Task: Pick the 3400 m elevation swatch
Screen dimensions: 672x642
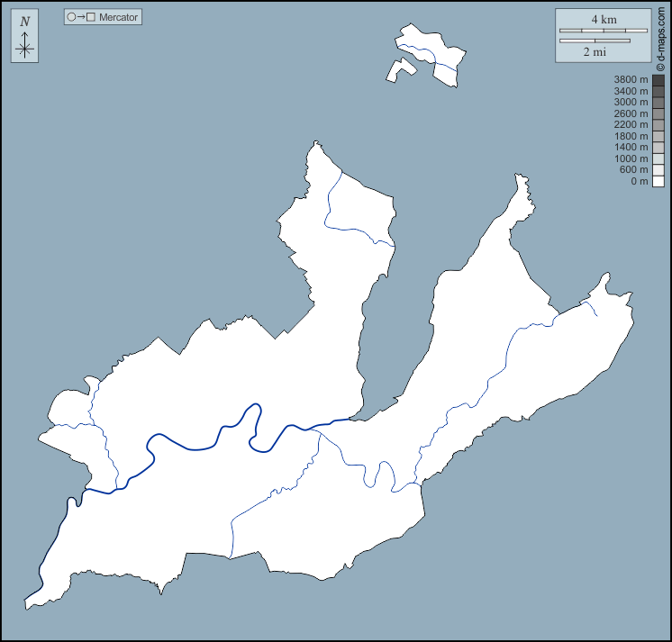Action: (x=658, y=91)
